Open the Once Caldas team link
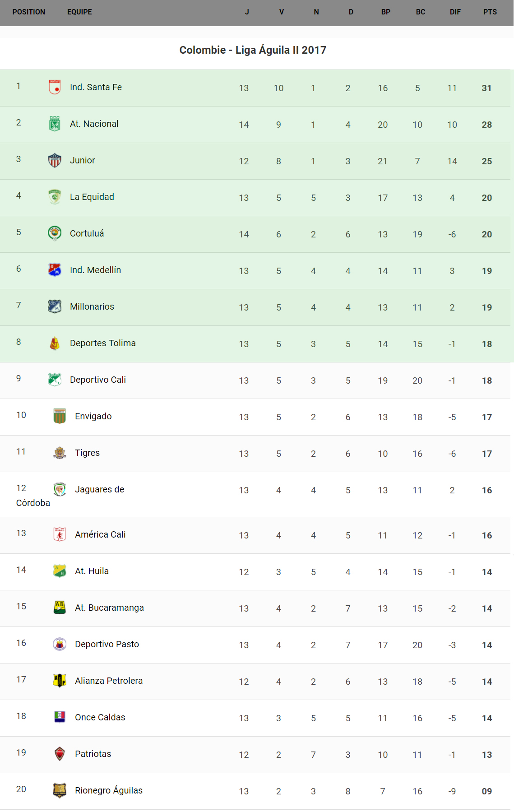 click(x=100, y=717)
